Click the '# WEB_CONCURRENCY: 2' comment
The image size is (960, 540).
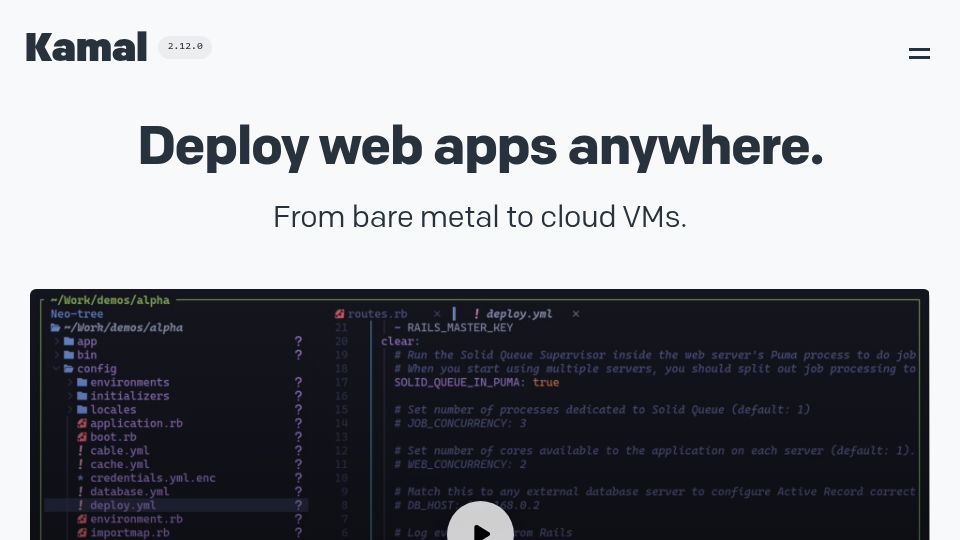click(460, 464)
